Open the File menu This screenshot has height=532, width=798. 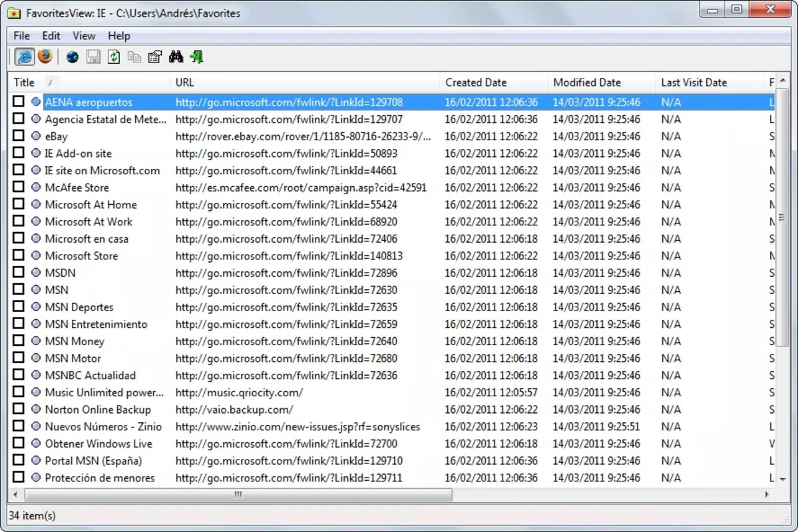point(21,36)
